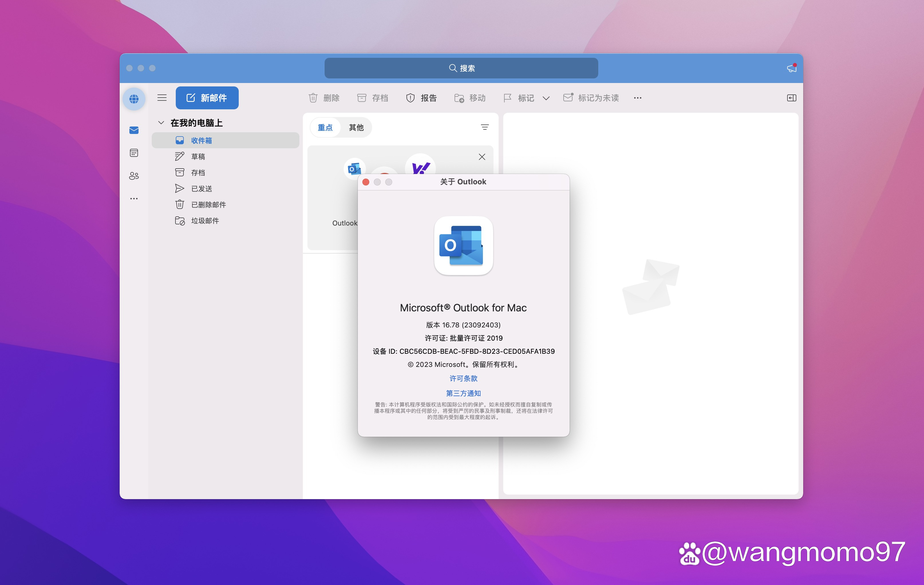Image resolution: width=924 pixels, height=585 pixels.
Task: Click the version text 版本 16.78
Action: click(x=463, y=325)
